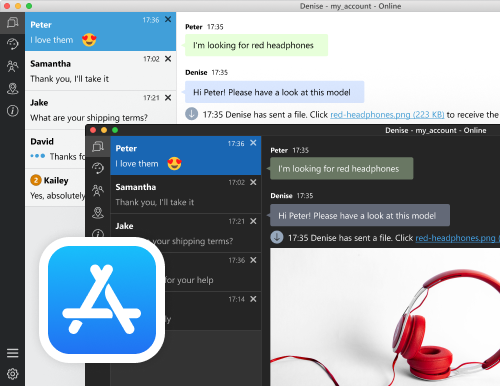Click download arrow icon in dark window chat
The height and width of the screenshot is (386, 500).
coord(277,237)
